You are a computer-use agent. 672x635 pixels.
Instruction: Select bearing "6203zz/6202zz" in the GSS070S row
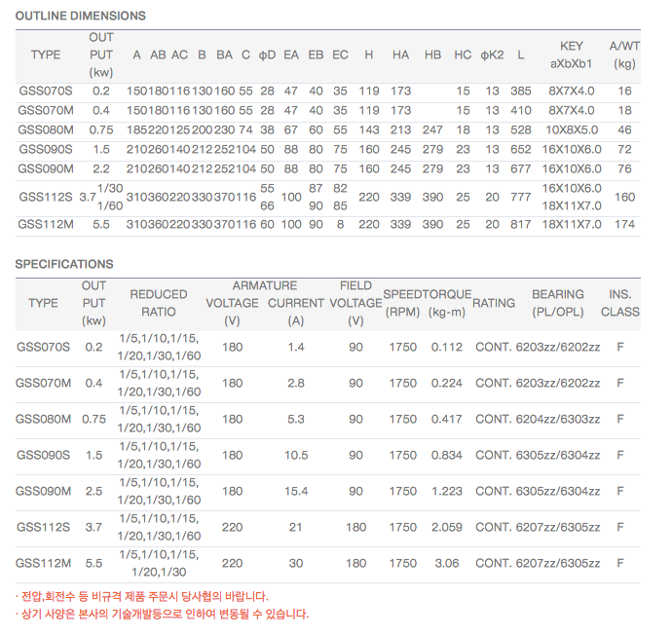point(558,347)
